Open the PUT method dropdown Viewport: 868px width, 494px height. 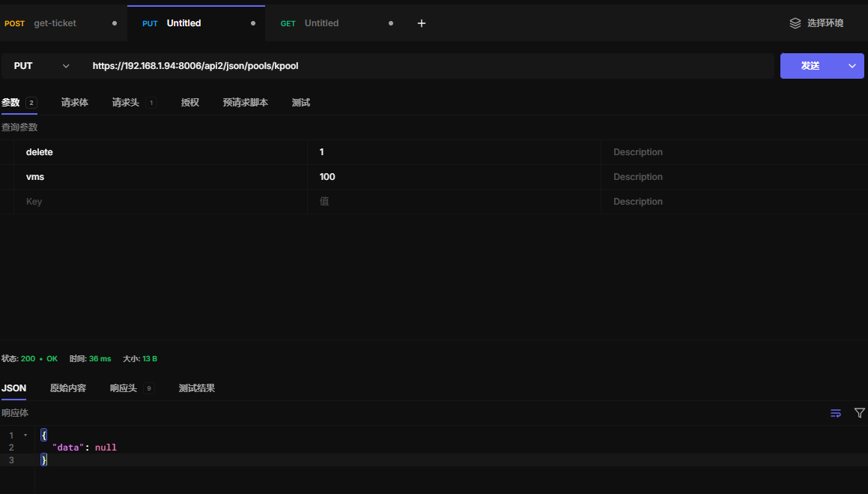click(41, 66)
